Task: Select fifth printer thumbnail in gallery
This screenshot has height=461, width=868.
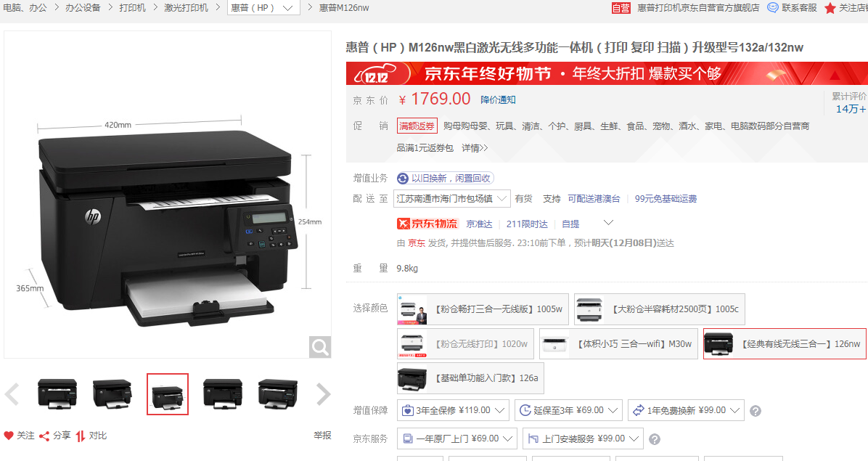Action: tap(278, 394)
